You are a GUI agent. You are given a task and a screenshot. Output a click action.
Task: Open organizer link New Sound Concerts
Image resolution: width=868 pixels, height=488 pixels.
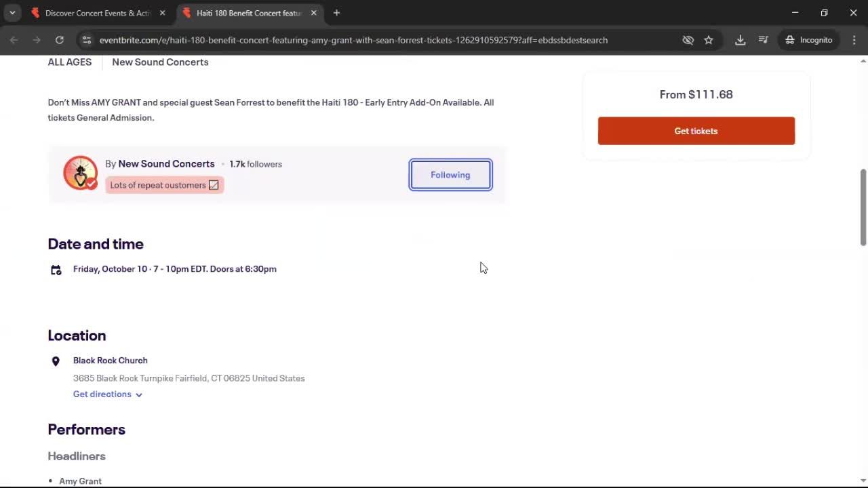[x=166, y=163]
